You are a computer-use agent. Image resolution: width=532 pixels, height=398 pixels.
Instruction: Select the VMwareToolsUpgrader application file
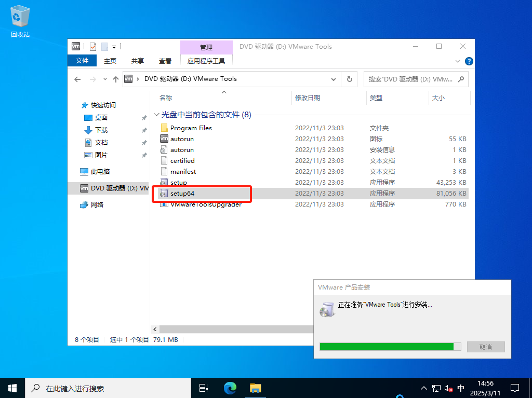pos(206,204)
